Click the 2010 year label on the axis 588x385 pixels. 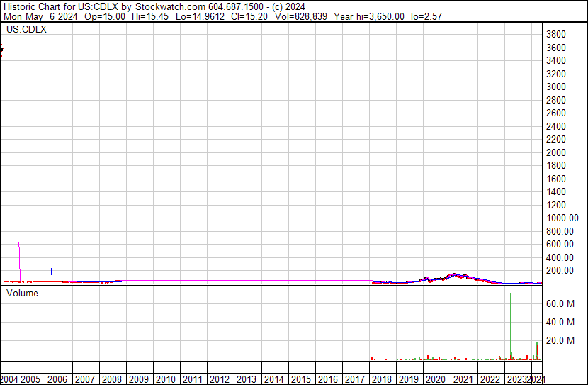(166, 379)
